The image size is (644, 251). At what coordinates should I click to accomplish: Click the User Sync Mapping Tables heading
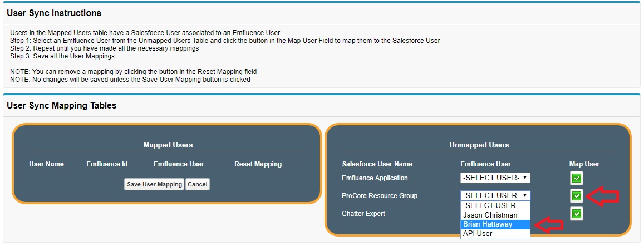pos(62,106)
